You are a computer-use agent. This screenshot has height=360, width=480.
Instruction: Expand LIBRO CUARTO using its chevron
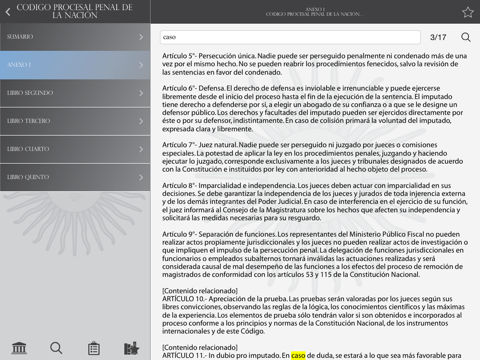[x=141, y=149]
